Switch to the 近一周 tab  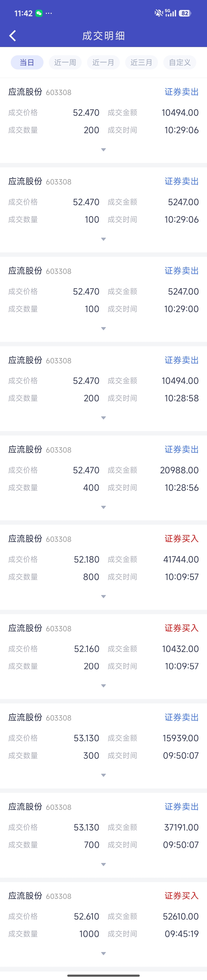point(65,62)
